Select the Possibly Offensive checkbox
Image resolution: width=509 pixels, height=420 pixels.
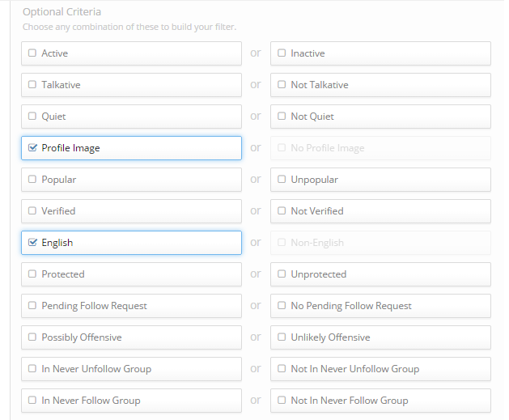tap(32, 337)
